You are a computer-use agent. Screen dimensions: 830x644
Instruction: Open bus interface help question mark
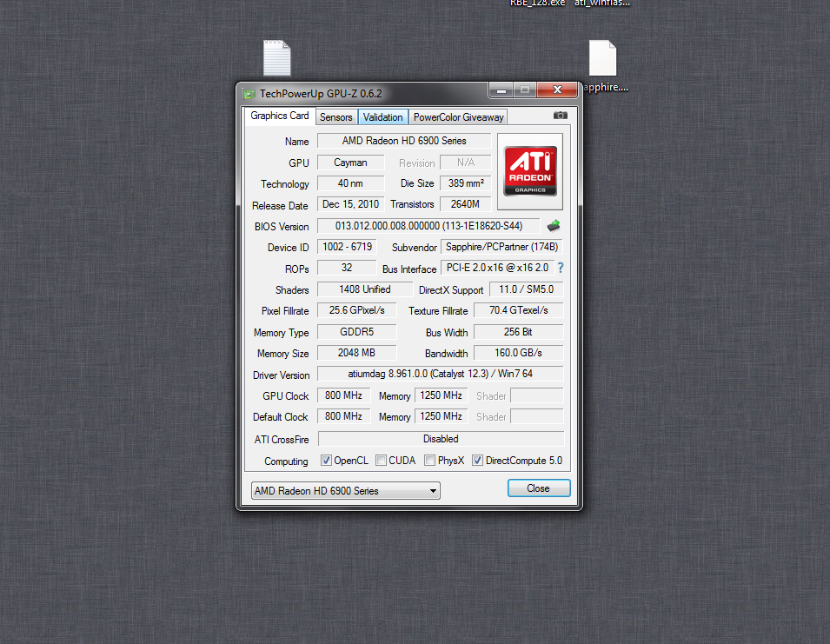click(561, 268)
